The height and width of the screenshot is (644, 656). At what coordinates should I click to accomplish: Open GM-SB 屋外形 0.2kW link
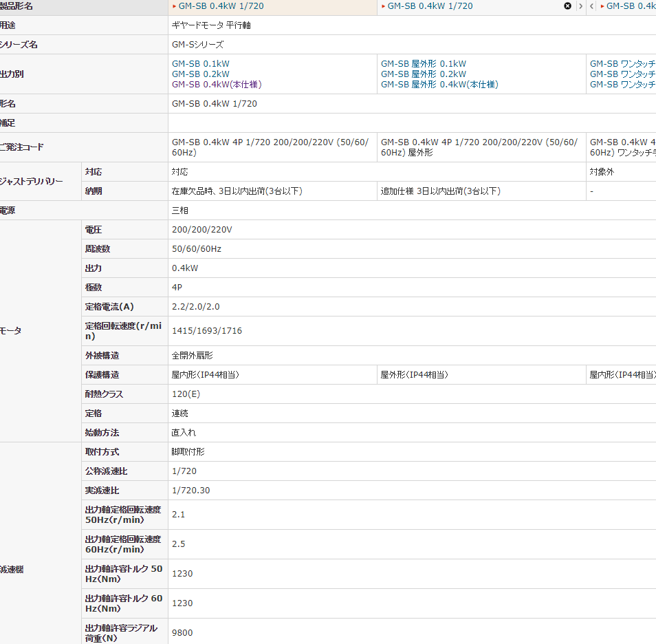pos(423,74)
